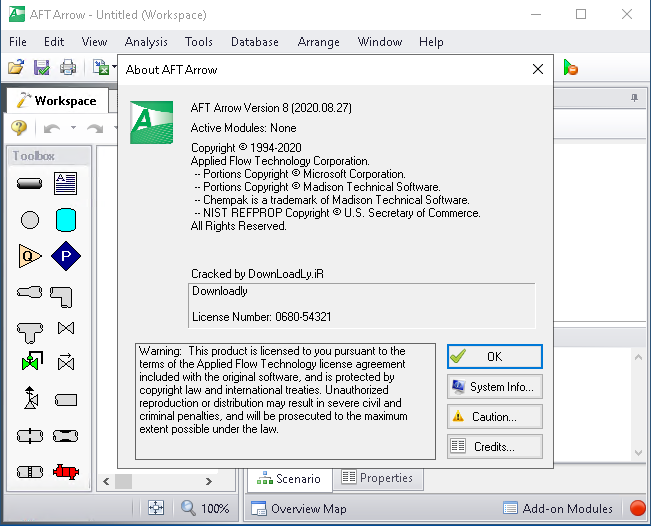Click the Open folder toolbar icon
The image size is (651, 526).
point(16,67)
